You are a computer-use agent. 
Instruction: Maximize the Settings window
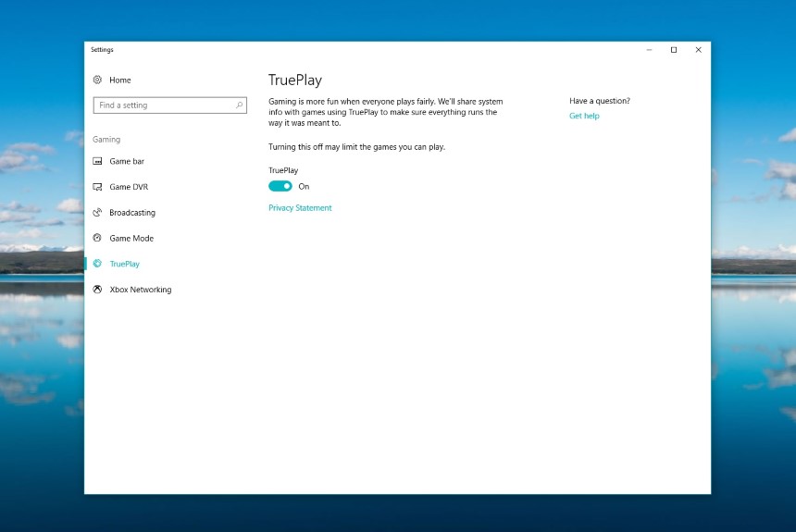[x=674, y=50]
